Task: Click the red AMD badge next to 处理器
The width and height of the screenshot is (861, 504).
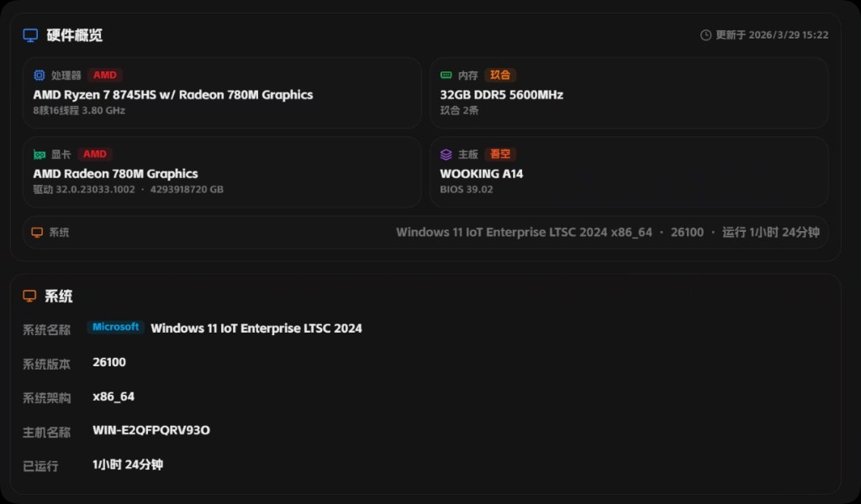Action: [105, 75]
